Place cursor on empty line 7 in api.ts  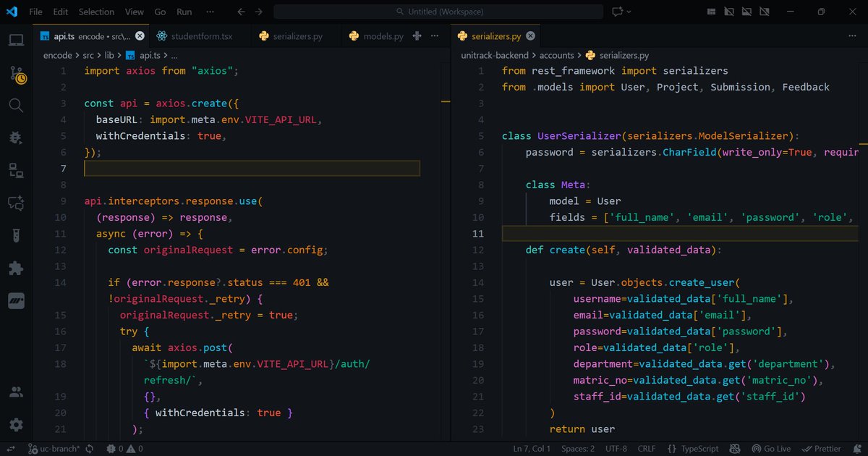[252, 169]
